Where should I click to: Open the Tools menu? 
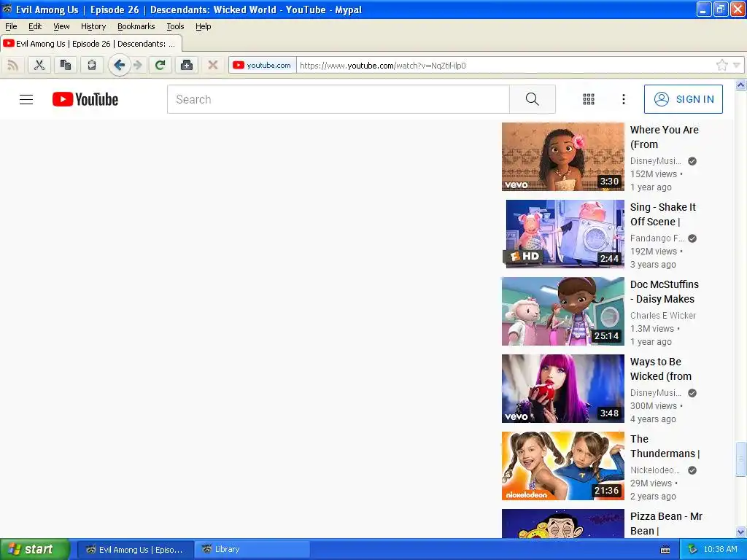tap(175, 27)
